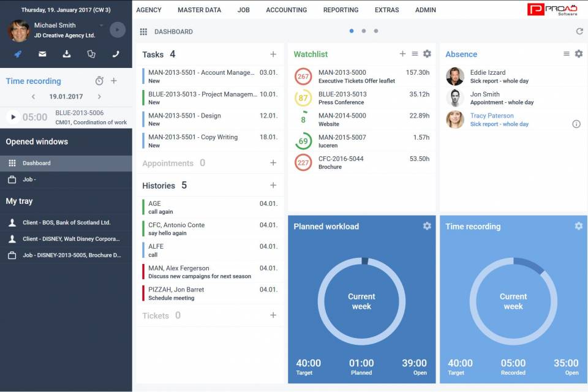
Task: Open the MASTER DATA menu
Action: (199, 10)
